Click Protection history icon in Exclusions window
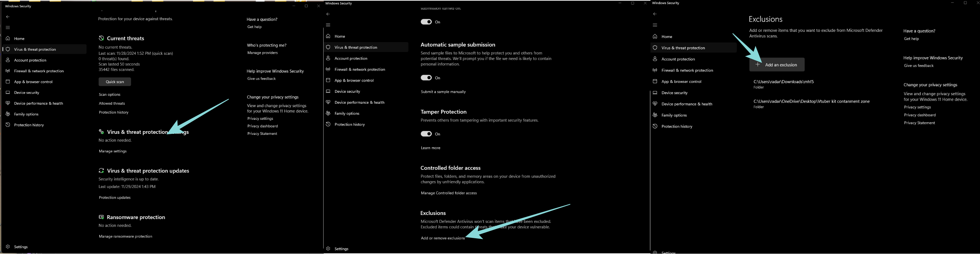Image resolution: width=980 pixels, height=254 pixels. point(655,126)
